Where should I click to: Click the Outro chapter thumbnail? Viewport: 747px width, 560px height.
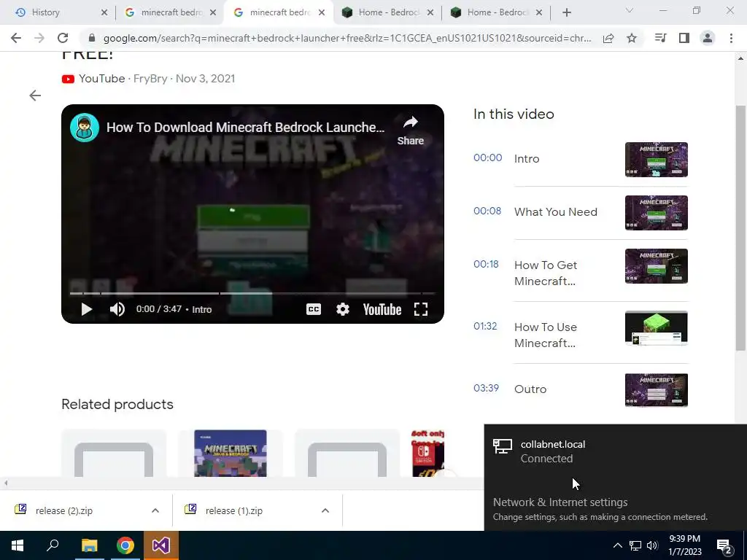click(x=656, y=390)
